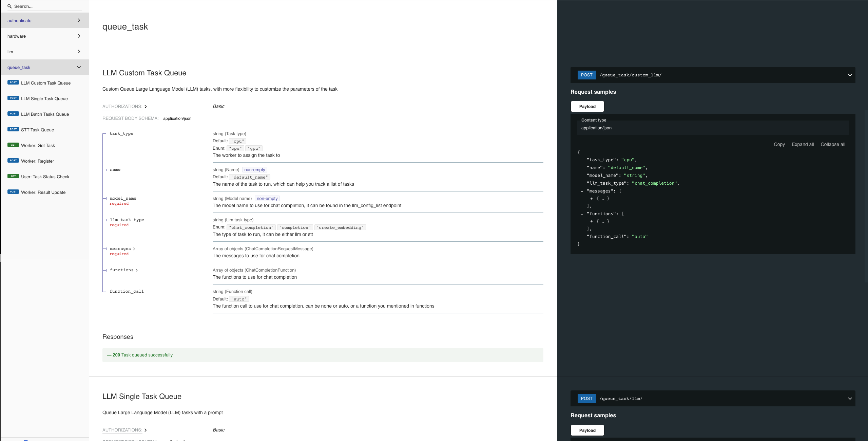The image size is (868, 441).
Task: Open the STT Task Queue entry
Action: click(37, 130)
